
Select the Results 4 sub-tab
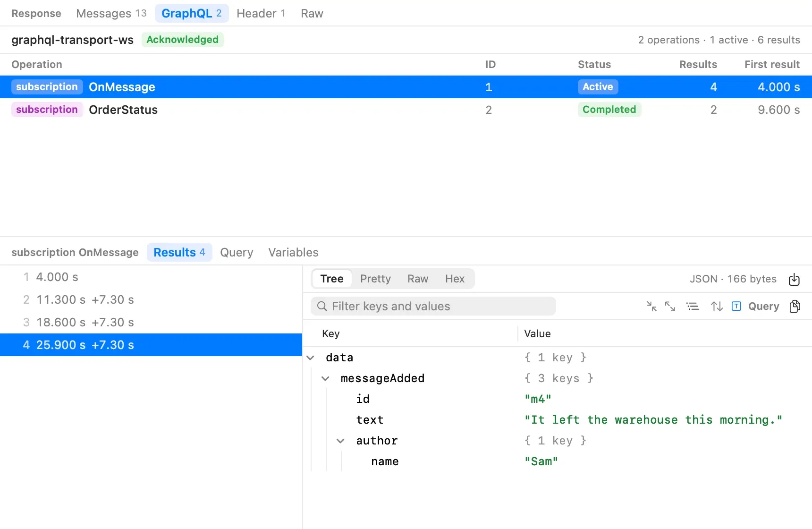click(x=179, y=252)
